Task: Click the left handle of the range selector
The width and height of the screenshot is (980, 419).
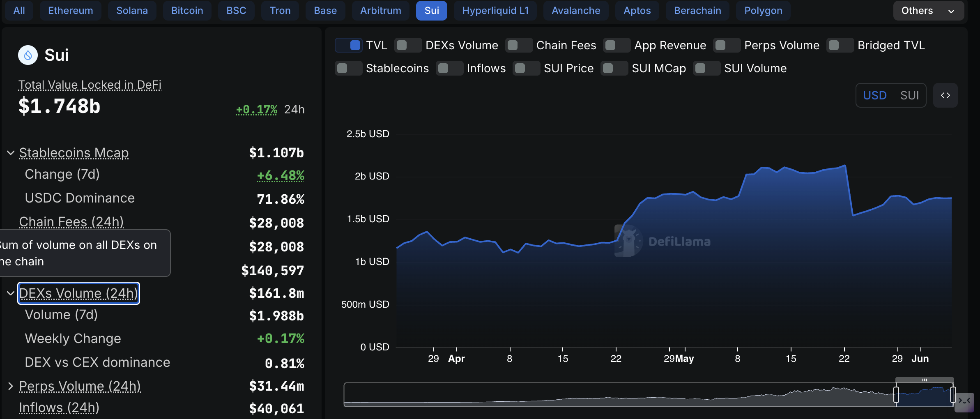Action: click(896, 395)
